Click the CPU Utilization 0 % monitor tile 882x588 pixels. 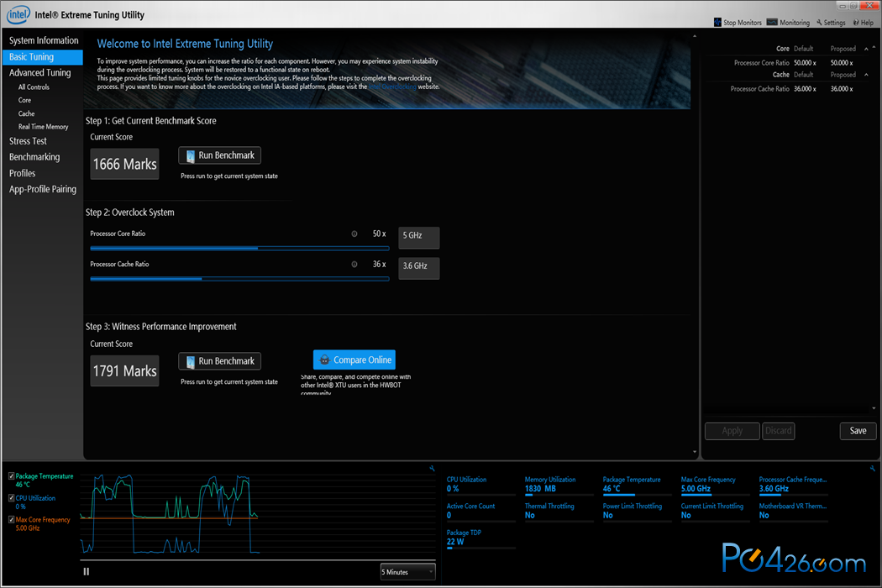coord(481,485)
